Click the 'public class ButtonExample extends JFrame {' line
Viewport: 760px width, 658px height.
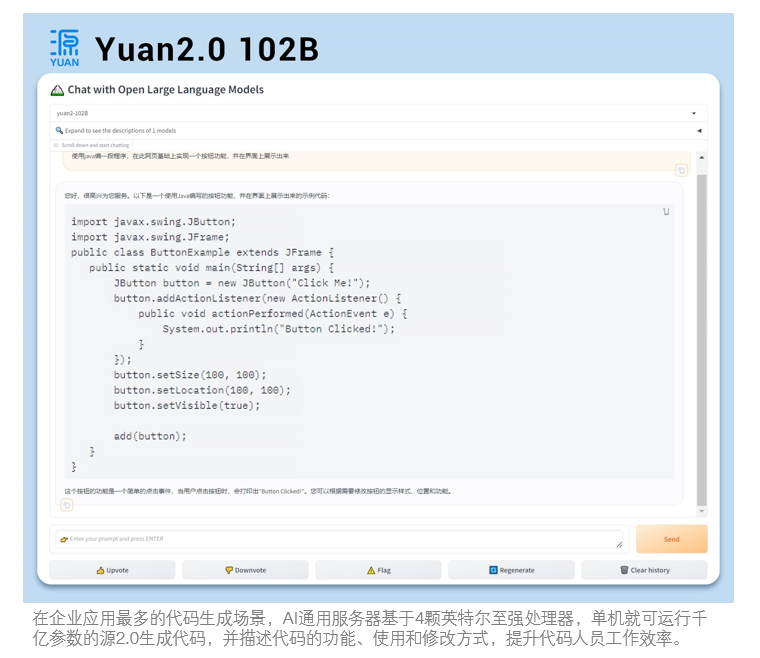tap(203, 252)
